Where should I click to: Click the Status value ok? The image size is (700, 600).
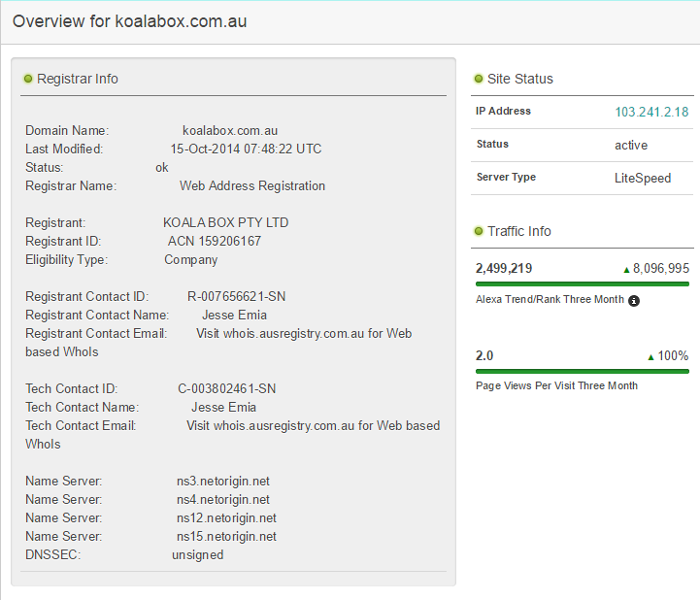[161, 168]
